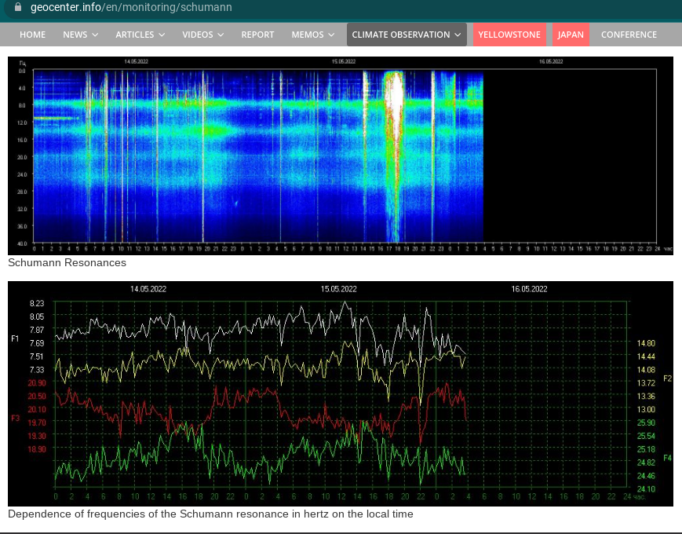Click the Schumann frequency line chart image
This screenshot has height=534, width=682.
341,394
